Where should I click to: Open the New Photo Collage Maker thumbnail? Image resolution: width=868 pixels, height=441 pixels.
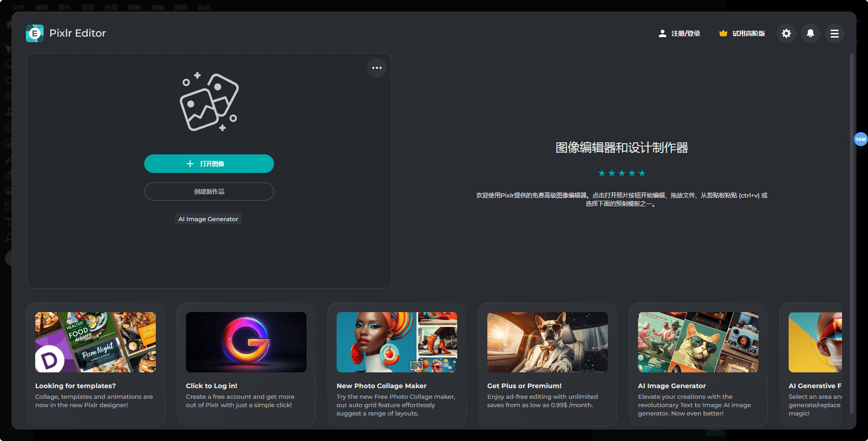397,342
